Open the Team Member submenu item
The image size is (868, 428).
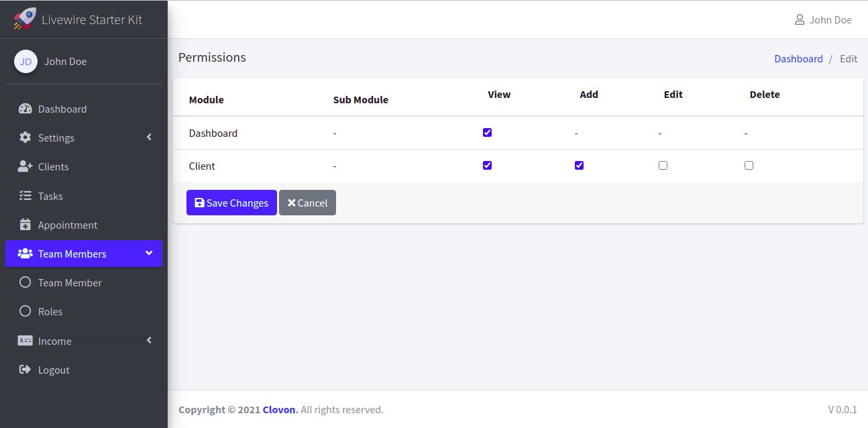coord(70,282)
